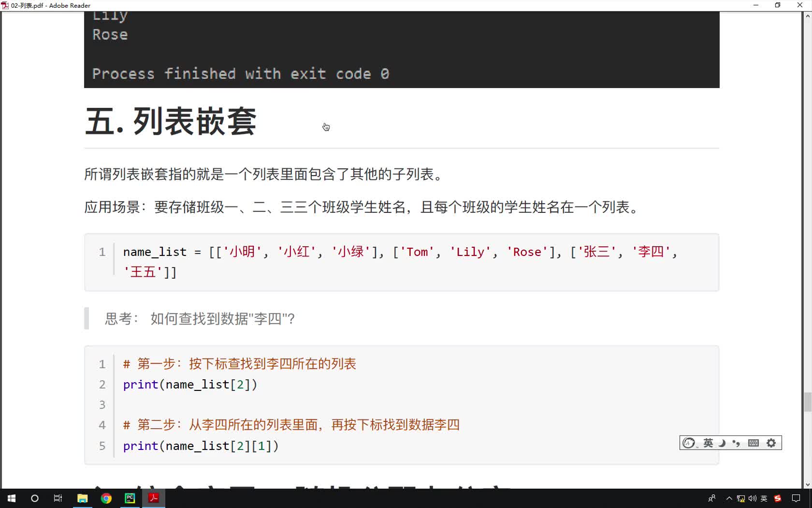Toggle half-moon full/half width mode
This screenshot has height=508, width=812.
click(722, 443)
